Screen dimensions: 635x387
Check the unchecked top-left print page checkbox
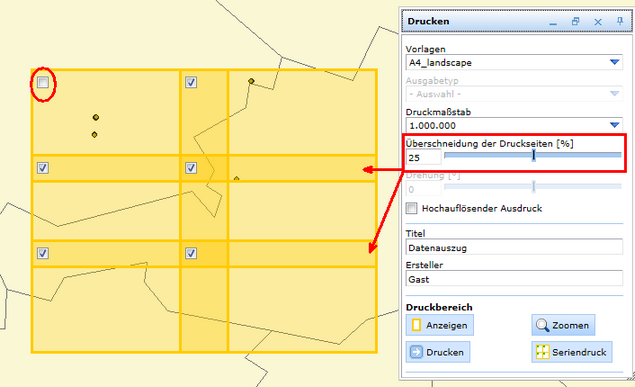[43, 83]
